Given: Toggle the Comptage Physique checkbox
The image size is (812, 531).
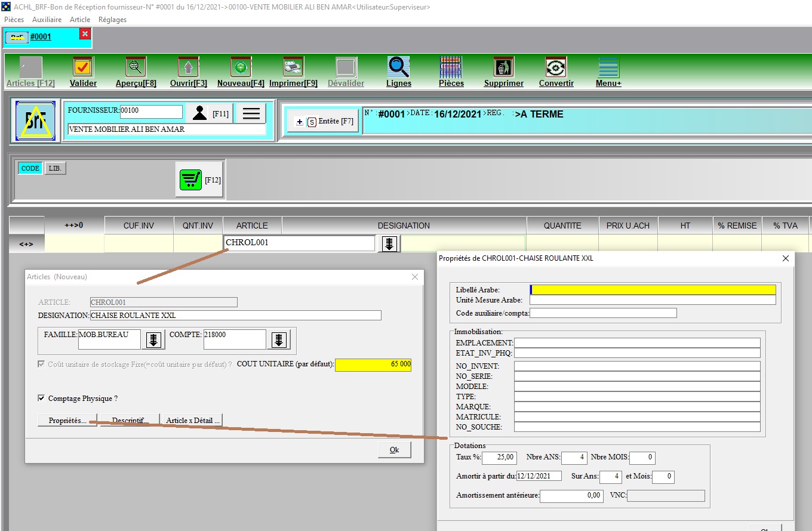Looking at the screenshot, I should tap(41, 399).
